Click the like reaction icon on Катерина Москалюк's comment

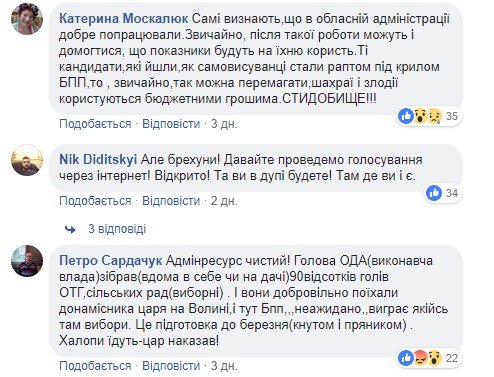(406, 116)
